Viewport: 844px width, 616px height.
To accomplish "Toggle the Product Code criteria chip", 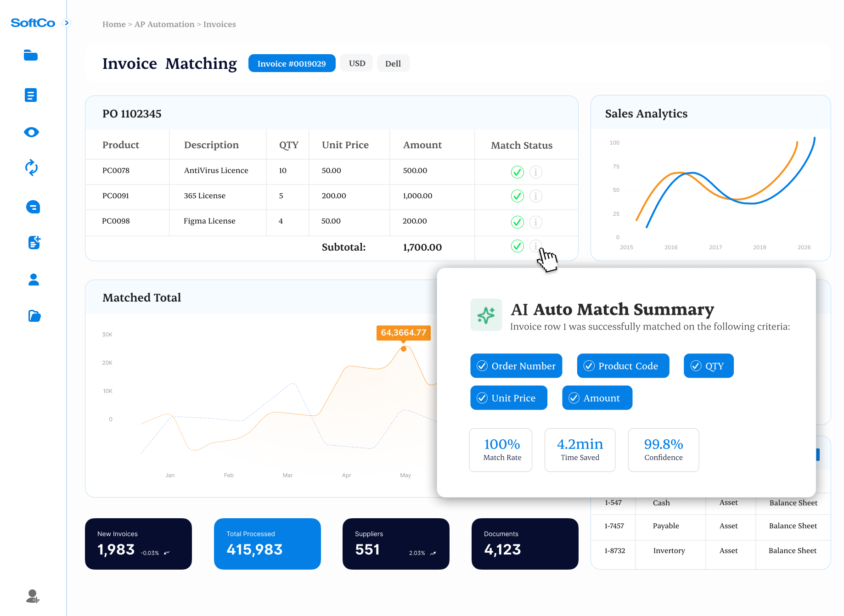I will coord(623,366).
